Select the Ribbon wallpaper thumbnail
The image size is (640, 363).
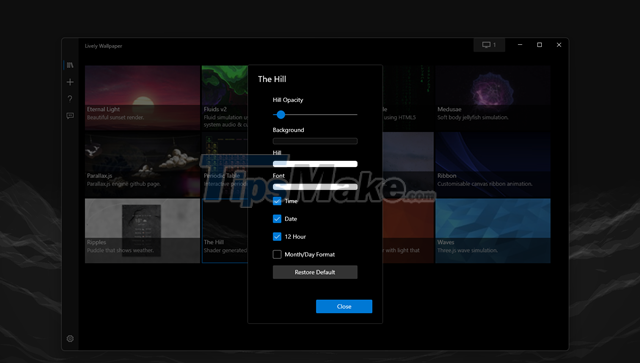[x=493, y=164]
